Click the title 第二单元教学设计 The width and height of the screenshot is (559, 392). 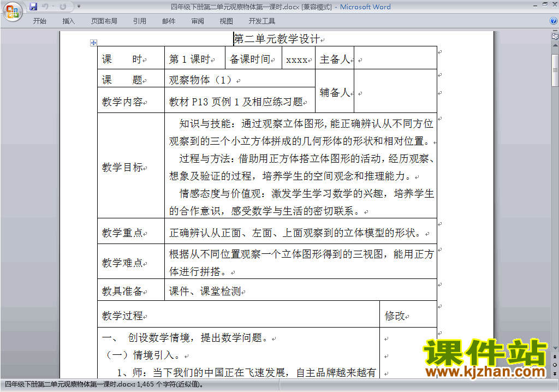tap(277, 39)
